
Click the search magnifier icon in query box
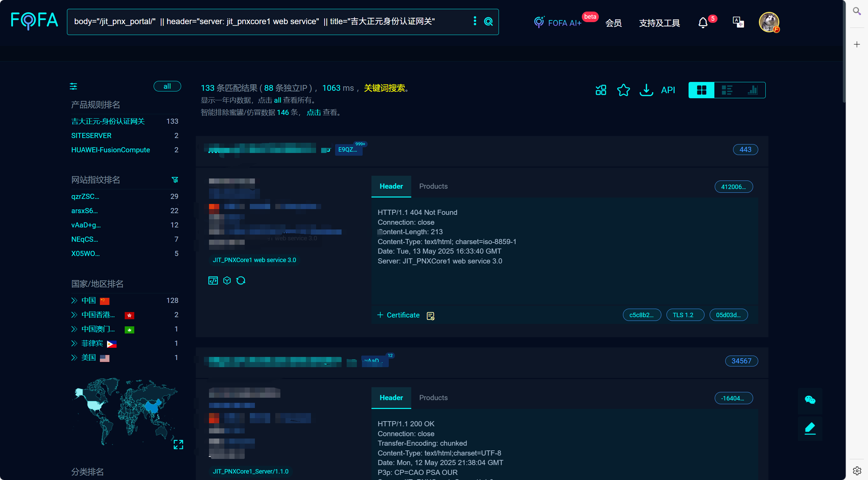point(488,21)
